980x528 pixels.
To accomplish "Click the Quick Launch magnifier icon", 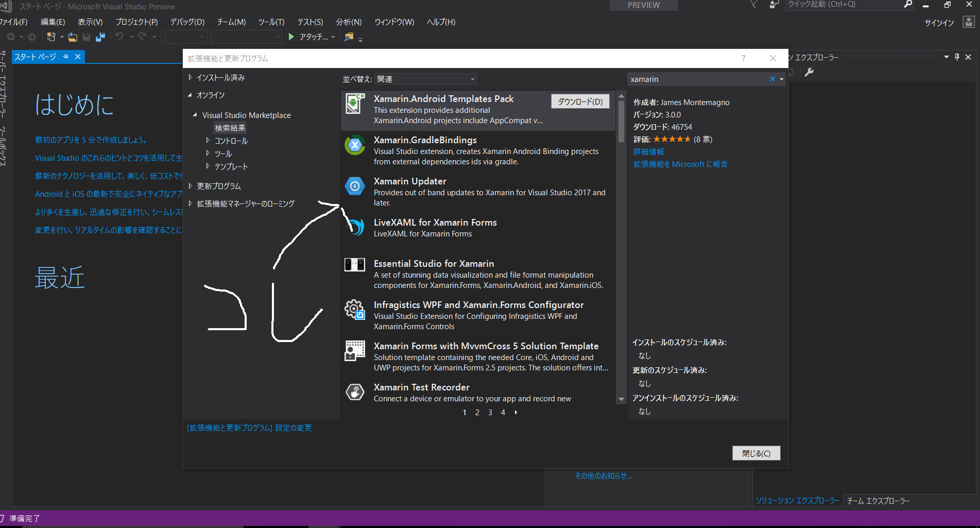I will [908, 5].
